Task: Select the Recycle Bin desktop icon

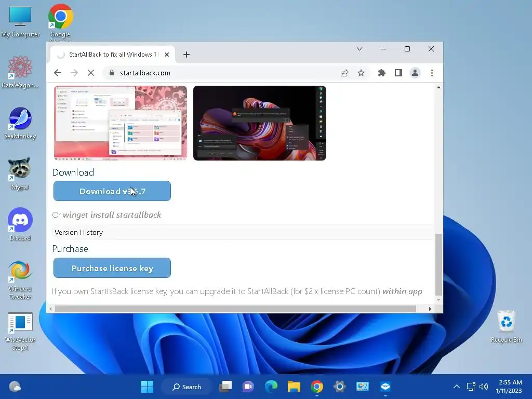Action: tap(506, 327)
